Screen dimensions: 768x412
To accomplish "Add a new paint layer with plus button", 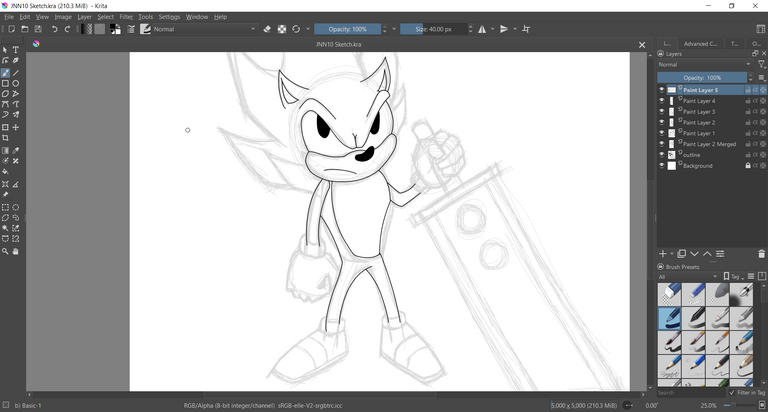I will [x=663, y=254].
